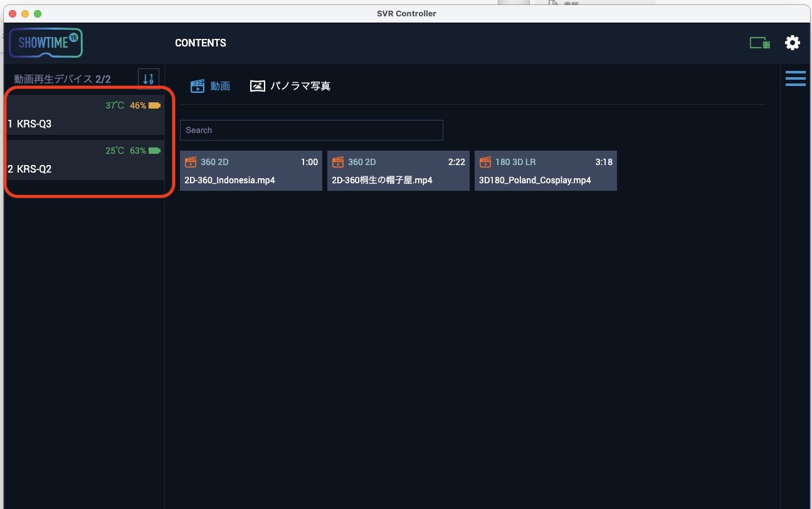Click the CONTENTS header label
This screenshot has height=509, width=812.
[201, 43]
